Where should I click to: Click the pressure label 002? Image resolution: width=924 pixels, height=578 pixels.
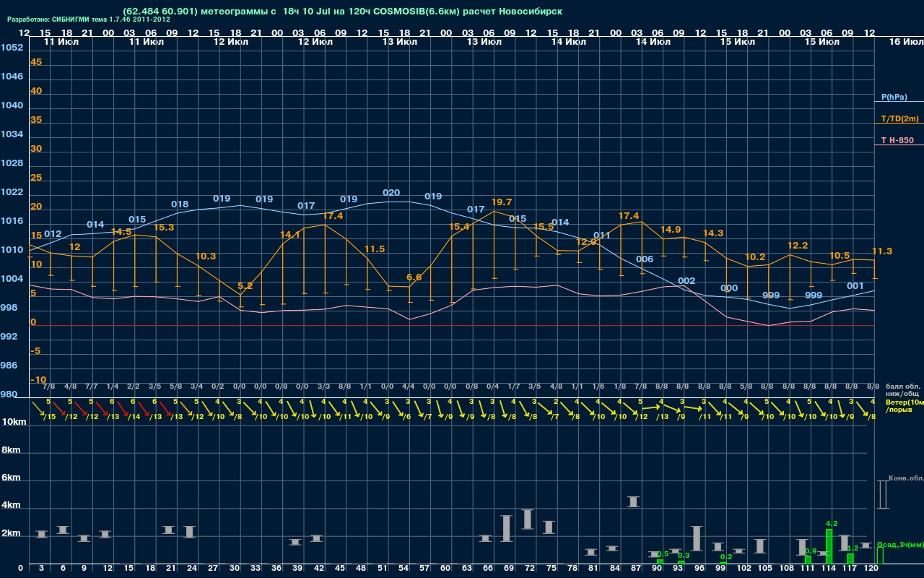pos(687,281)
